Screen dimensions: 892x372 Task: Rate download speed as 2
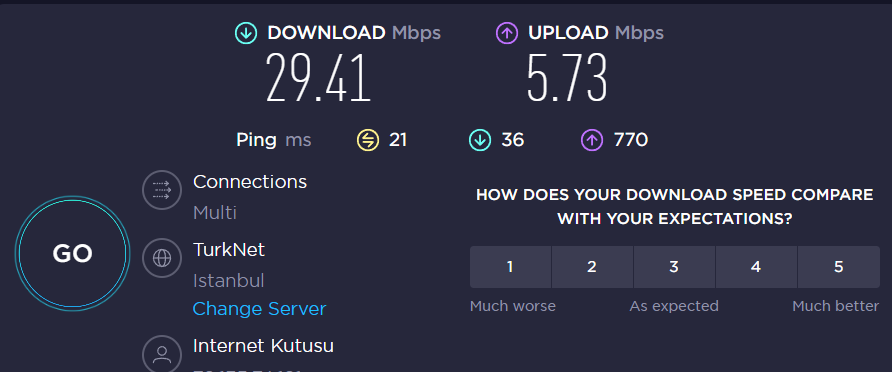click(592, 267)
